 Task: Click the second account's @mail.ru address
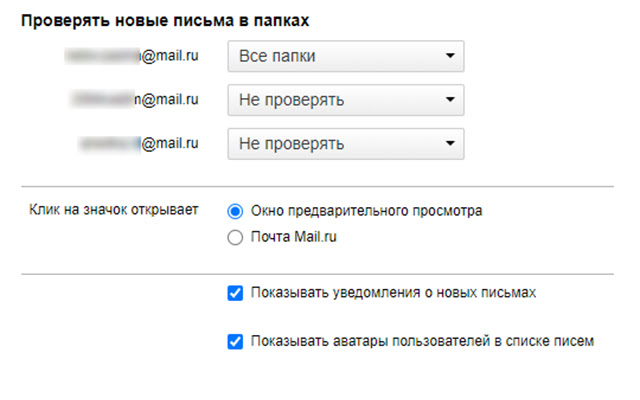pos(135,99)
